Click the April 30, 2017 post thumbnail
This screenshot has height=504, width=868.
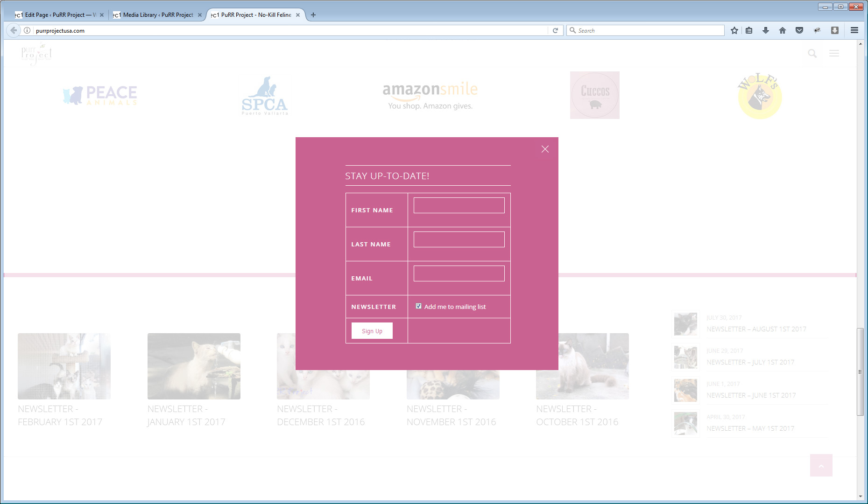685,423
